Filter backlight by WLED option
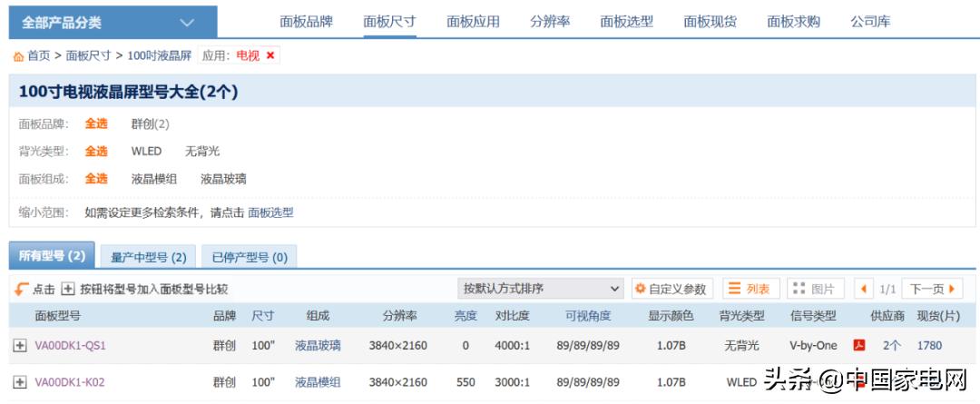The image size is (980, 404). [x=146, y=152]
